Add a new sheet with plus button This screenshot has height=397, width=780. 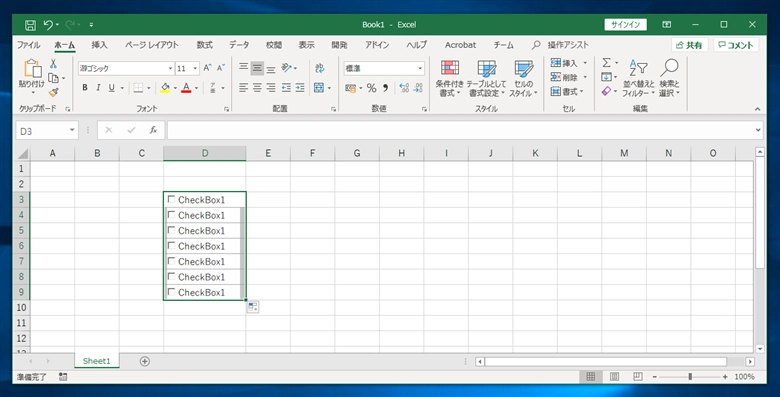tap(145, 361)
